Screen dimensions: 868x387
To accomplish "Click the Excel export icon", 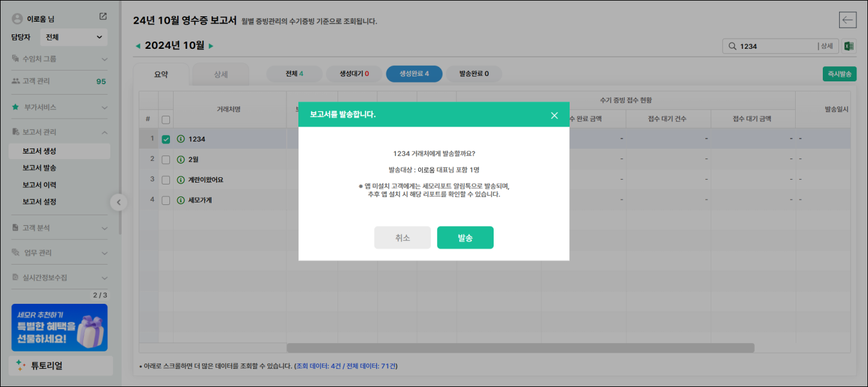I will click(x=849, y=46).
